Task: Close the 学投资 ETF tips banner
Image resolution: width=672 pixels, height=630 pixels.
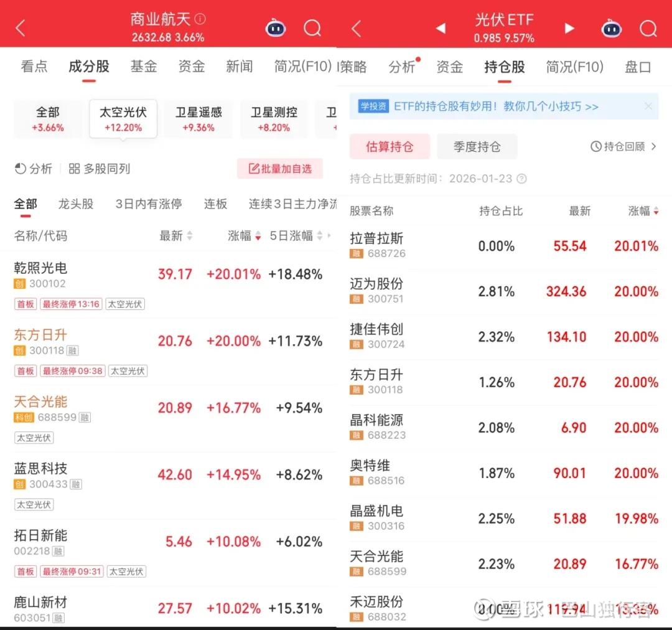Action: pyautogui.click(x=648, y=106)
